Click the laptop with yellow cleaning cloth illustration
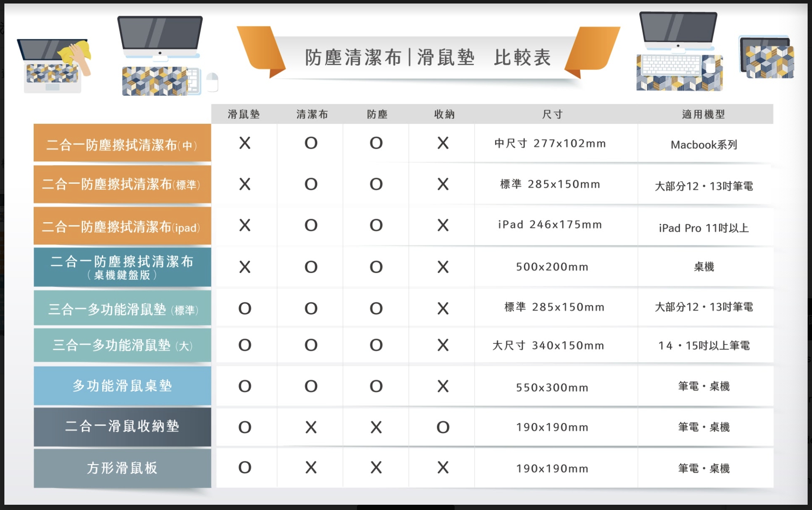The width and height of the screenshot is (812, 510). click(x=54, y=66)
